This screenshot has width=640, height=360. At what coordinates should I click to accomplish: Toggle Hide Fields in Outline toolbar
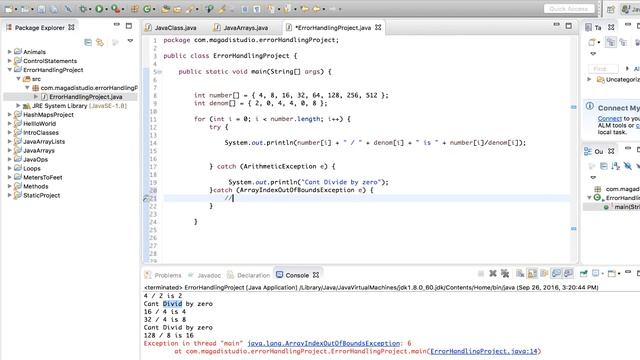(x=627, y=166)
